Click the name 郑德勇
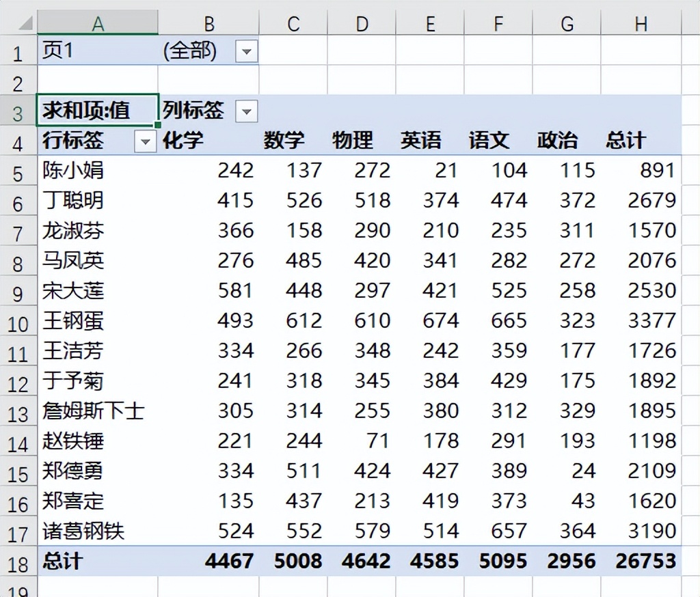 pos(73,471)
